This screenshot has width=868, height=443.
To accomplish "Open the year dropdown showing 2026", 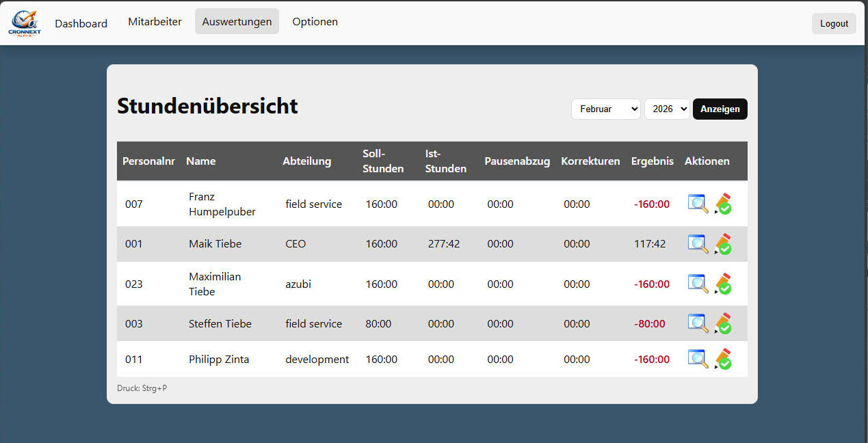I will click(x=666, y=109).
